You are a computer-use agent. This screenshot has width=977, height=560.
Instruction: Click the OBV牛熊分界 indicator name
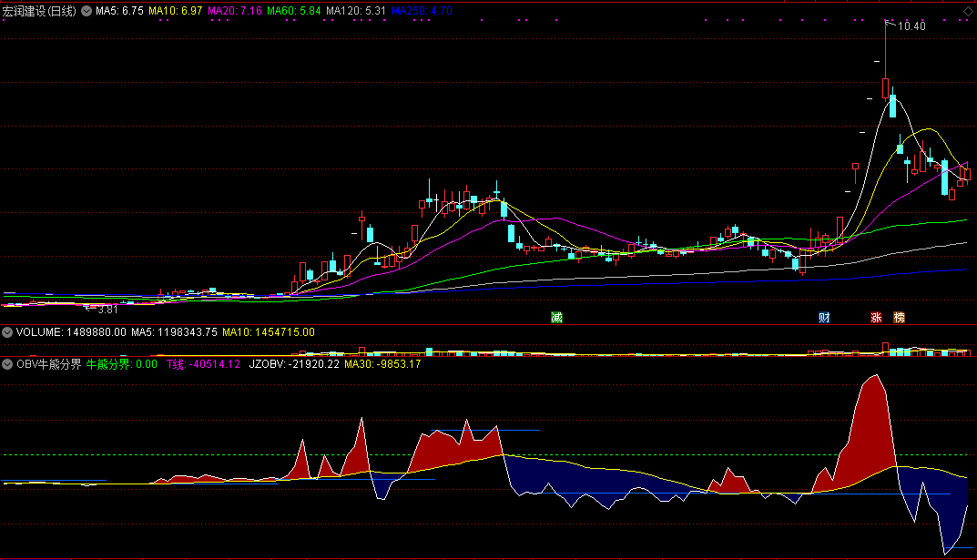click(49, 364)
